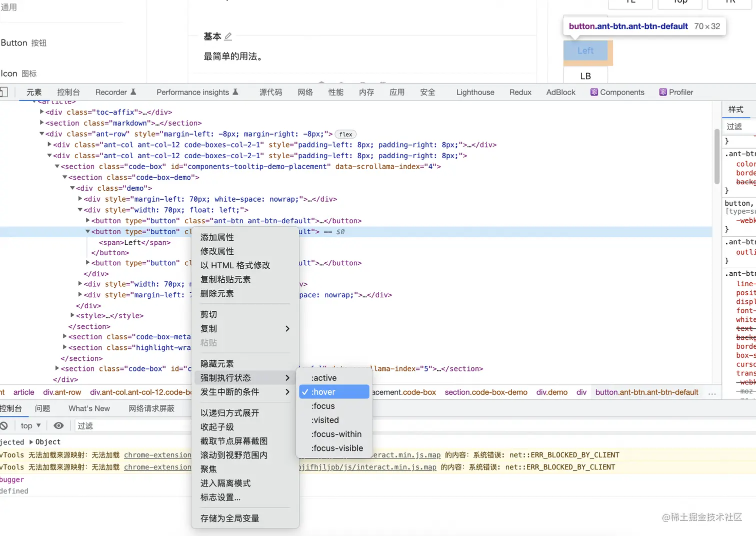Select 隐藏元素 menu entry

point(245,363)
